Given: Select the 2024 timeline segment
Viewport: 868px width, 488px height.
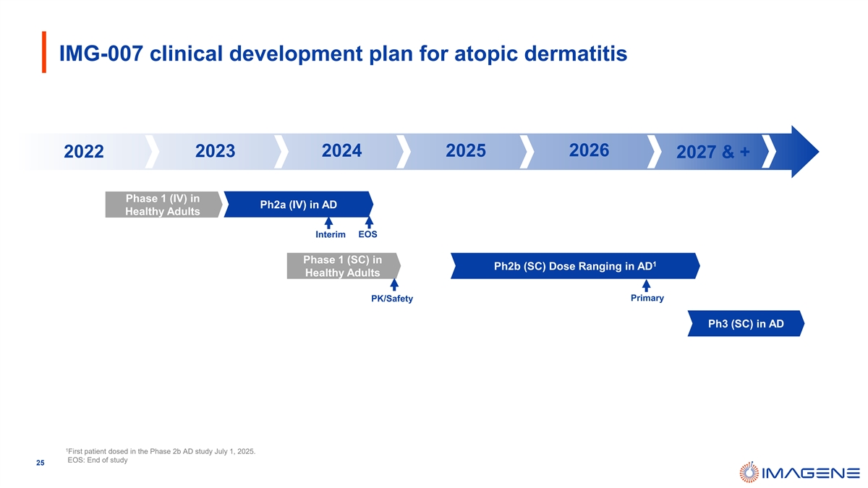Looking at the screenshot, I should tap(341, 151).
